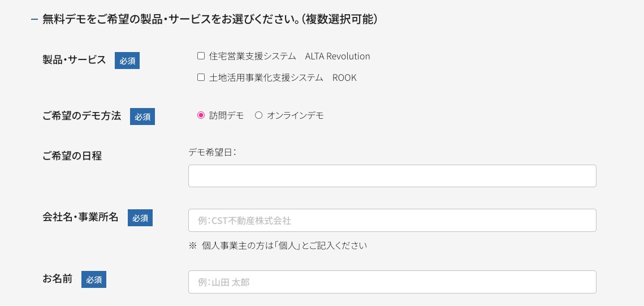The height and width of the screenshot is (306, 644).
Task: Click the 製品・サービス field label
Action: click(x=74, y=60)
